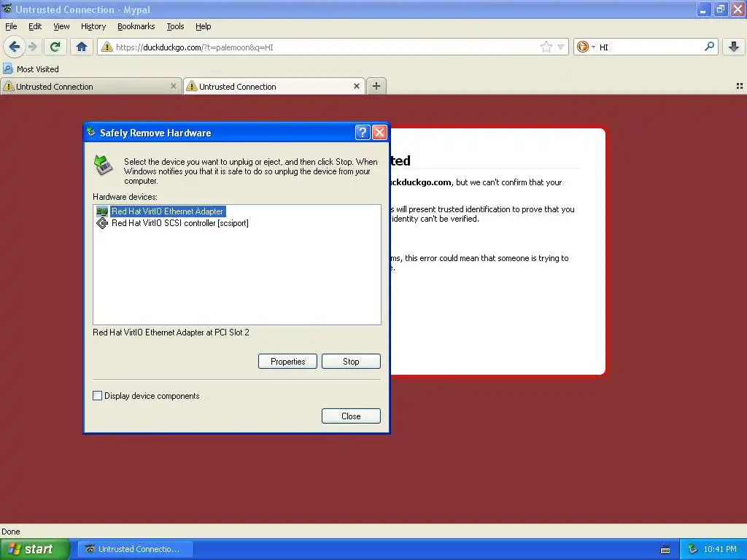
Task: Click the search magnifier icon
Action: pos(709,47)
